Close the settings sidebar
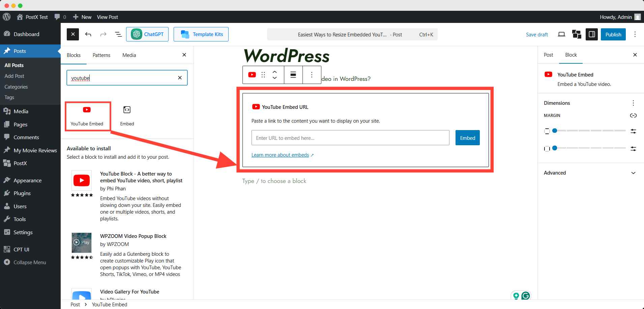Screen dimensions: 644x309 click(x=635, y=55)
